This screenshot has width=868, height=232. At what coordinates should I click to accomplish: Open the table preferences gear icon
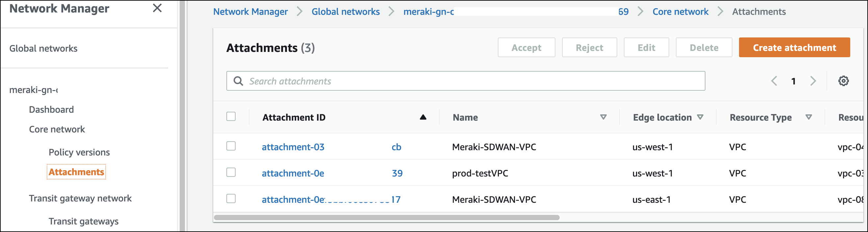[x=843, y=81]
